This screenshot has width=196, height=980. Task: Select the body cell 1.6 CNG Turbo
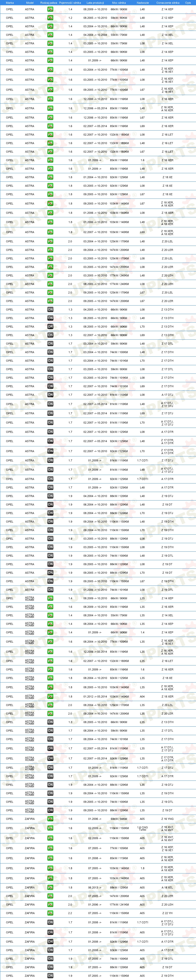pyautogui.click(x=142, y=828)
